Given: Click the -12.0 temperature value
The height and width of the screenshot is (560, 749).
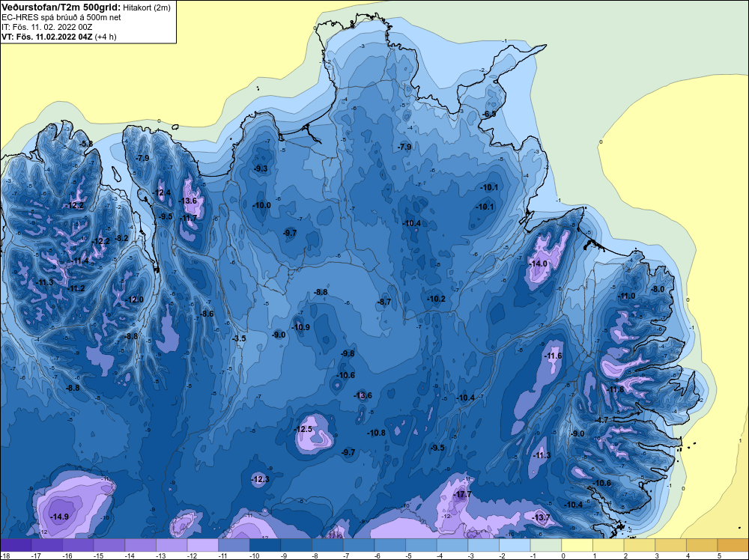Looking at the screenshot, I should [134, 299].
